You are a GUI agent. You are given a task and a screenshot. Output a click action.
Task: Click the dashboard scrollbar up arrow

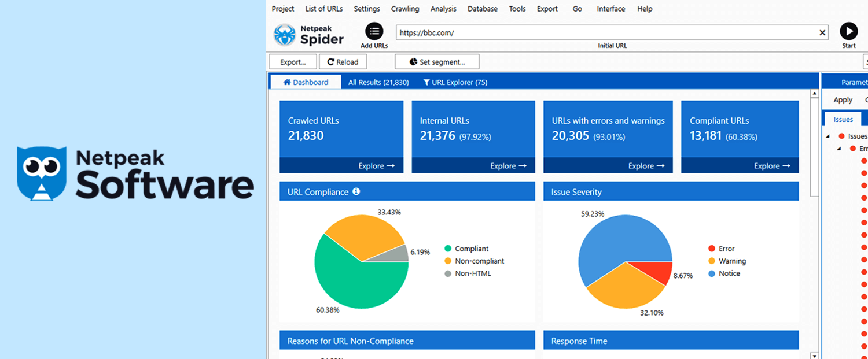[815, 94]
